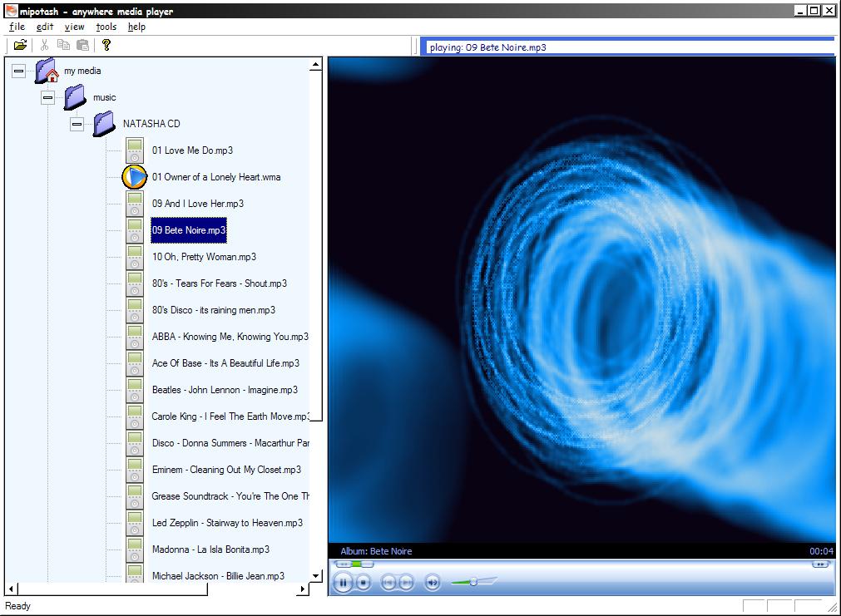Collapse the my media tree node

[17, 71]
